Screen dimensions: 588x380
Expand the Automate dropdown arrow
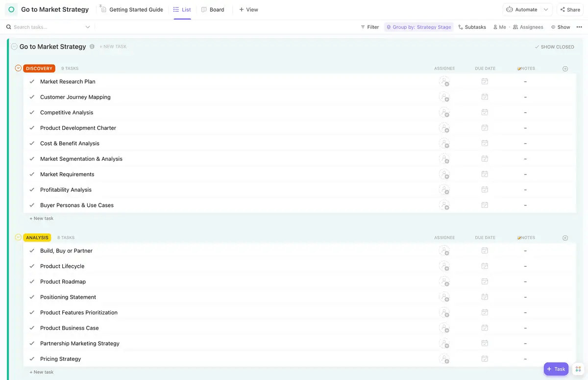coord(546,9)
